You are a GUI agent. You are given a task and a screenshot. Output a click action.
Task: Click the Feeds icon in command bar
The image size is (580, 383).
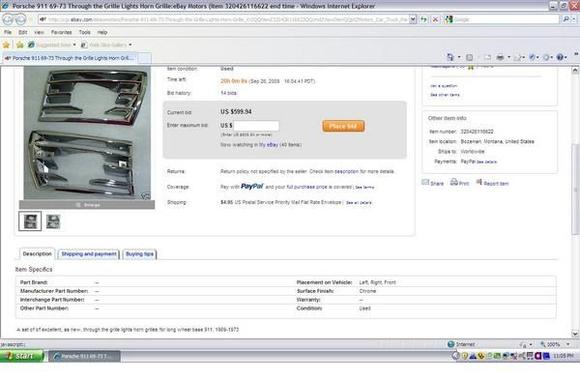click(469, 57)
